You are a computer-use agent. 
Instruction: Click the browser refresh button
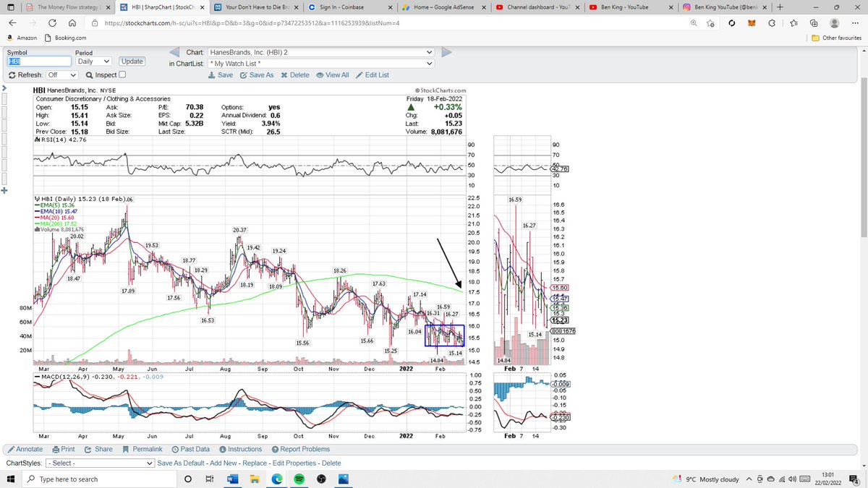click(x=53, y=23)
